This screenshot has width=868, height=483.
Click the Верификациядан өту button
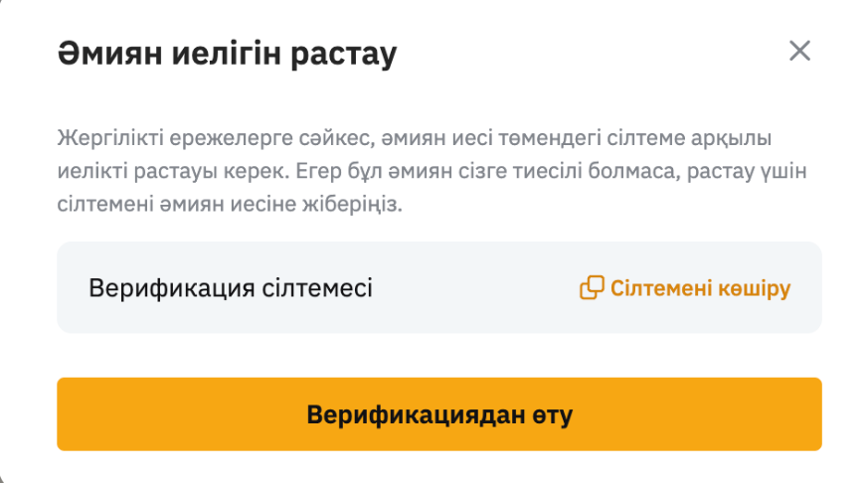438,414
